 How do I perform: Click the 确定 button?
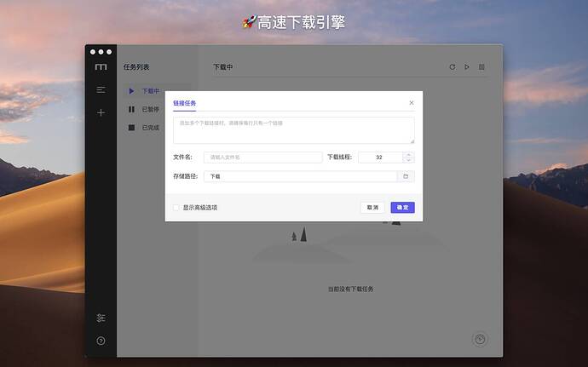(x=403, y=207)
